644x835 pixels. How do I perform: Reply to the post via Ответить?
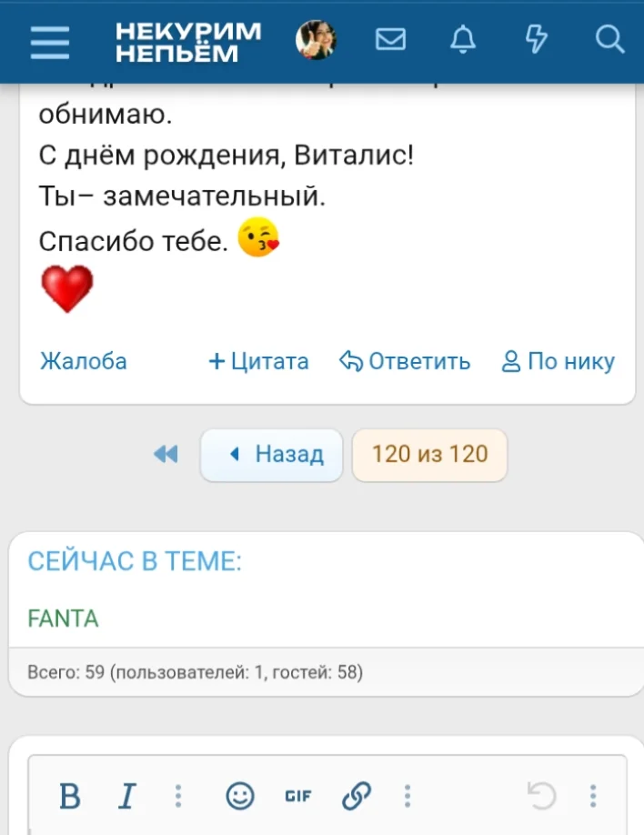(x=407, y=361)
